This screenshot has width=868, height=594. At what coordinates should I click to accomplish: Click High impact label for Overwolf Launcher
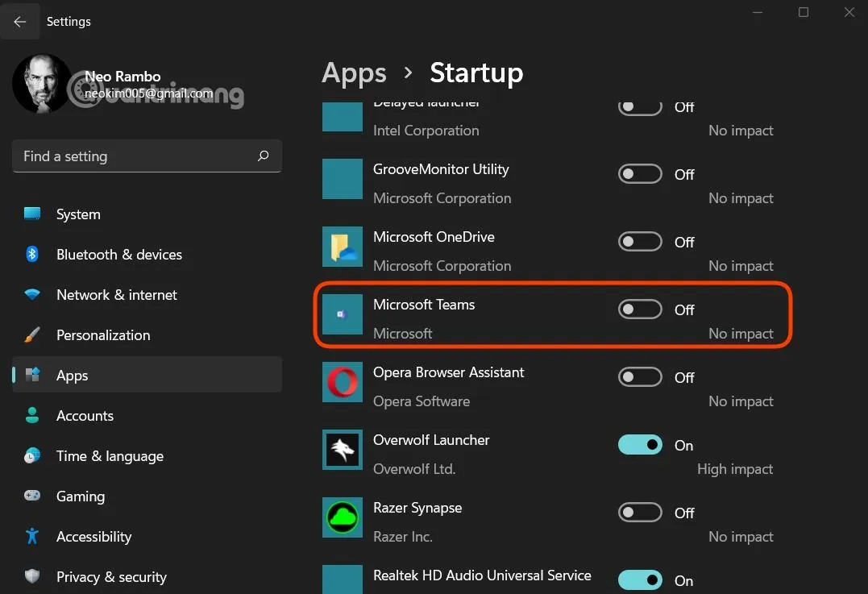[735, 469]
